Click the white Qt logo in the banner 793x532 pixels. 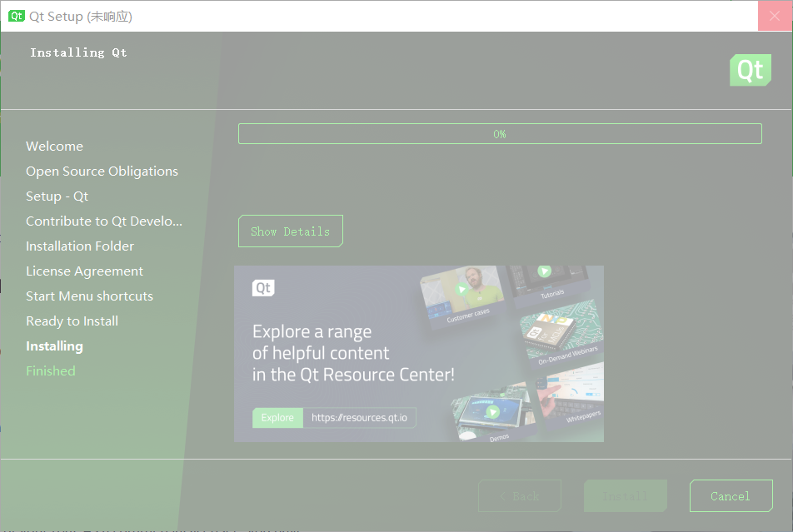(x=263, y=288)
